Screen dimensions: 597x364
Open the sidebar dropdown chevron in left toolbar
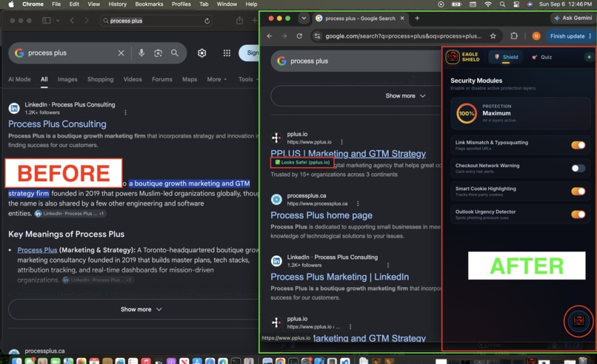point(58,21)
